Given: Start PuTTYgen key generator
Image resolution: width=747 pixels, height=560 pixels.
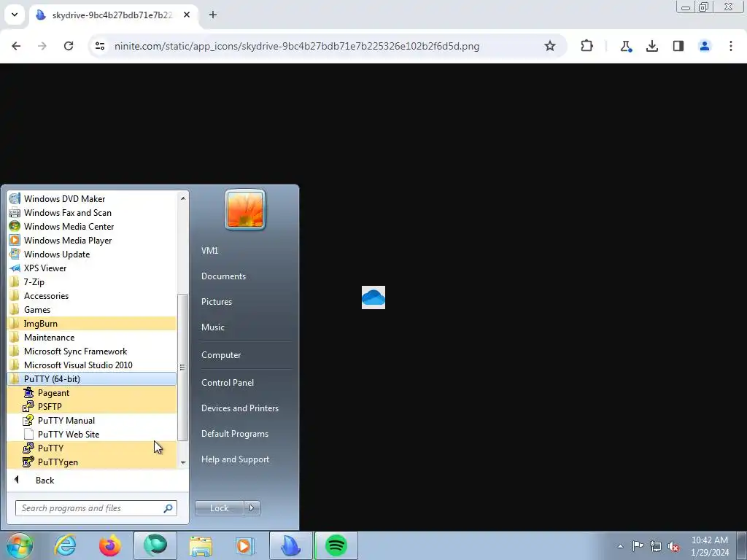Looking at the screenshot, I should pyautogui.click(x=92, y=462).
